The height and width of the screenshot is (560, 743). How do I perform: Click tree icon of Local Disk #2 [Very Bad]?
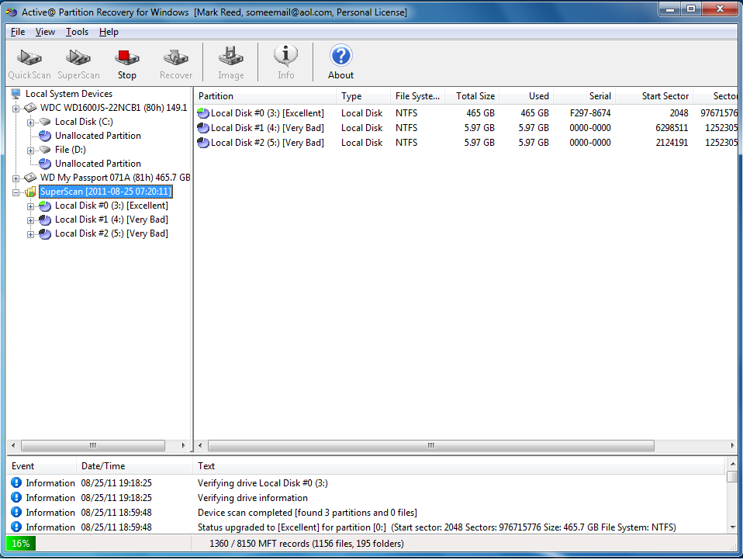coord(45,234)
